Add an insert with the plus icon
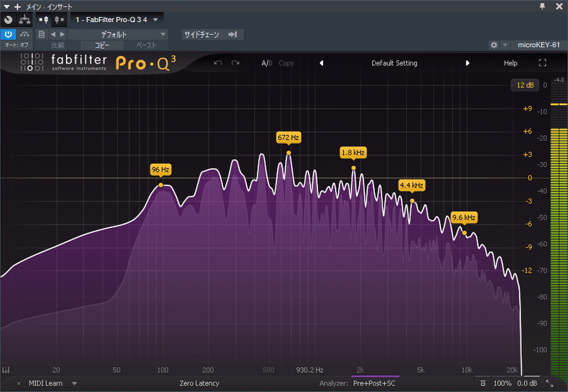This screenshot has height=392, width=568. tap(17, 6)
